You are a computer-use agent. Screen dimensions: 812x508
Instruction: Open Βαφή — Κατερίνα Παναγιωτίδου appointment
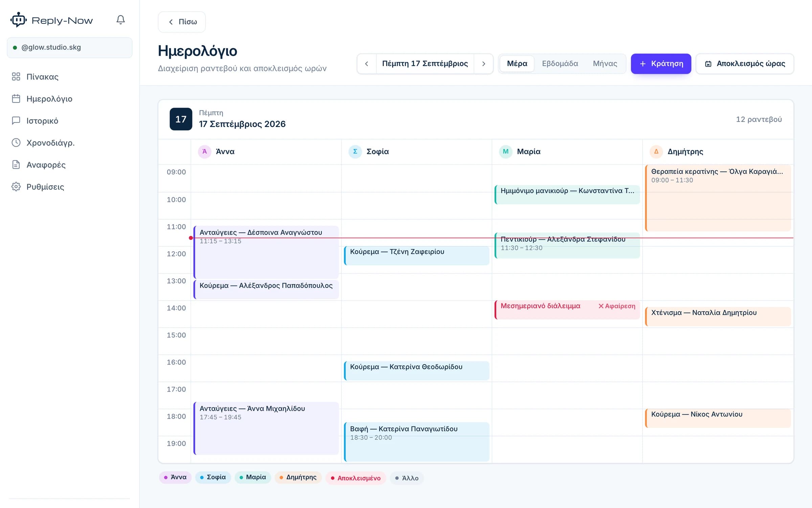click(417, 442)
